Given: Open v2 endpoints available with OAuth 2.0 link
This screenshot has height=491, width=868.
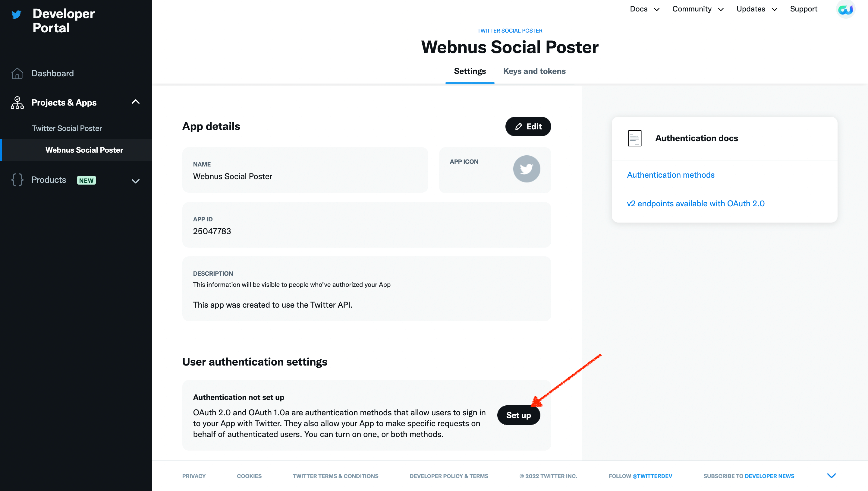Looking at the screenshot, I should coord(696,203).
